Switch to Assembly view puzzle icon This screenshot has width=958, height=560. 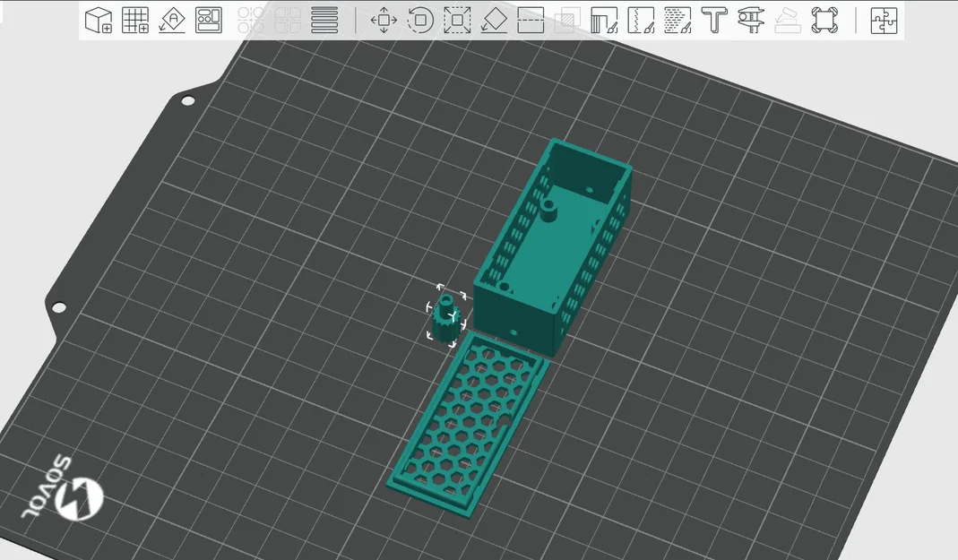(884, 20)
